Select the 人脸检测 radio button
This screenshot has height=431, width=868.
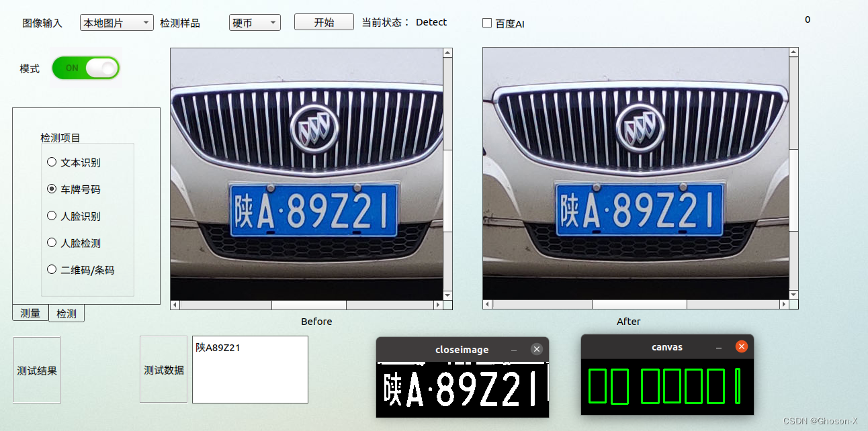point(52,243)
